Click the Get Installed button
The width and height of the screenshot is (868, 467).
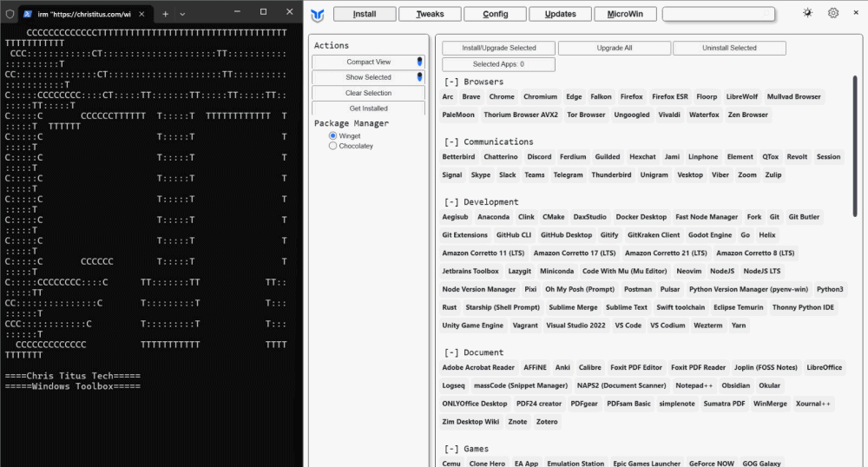368,109
